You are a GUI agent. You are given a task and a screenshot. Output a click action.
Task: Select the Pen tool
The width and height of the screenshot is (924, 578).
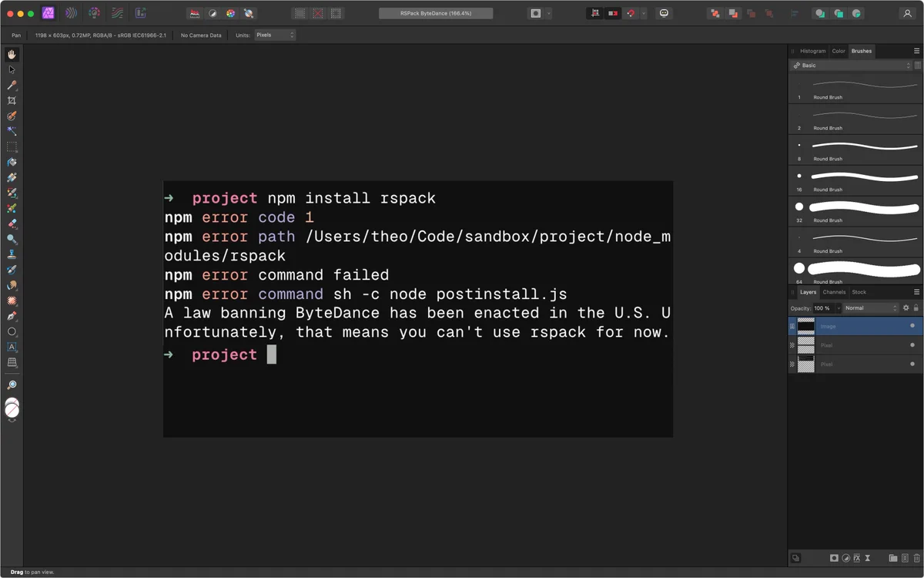(x=12, y=316)
